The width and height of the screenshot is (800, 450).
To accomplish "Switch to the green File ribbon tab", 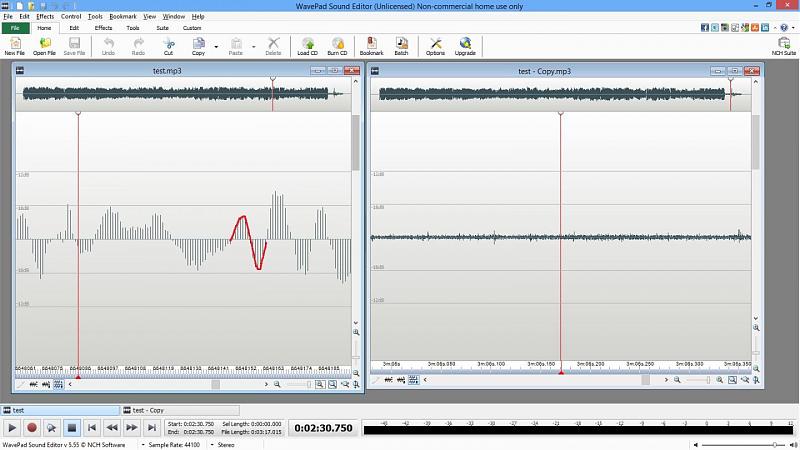I will point(15,28).
